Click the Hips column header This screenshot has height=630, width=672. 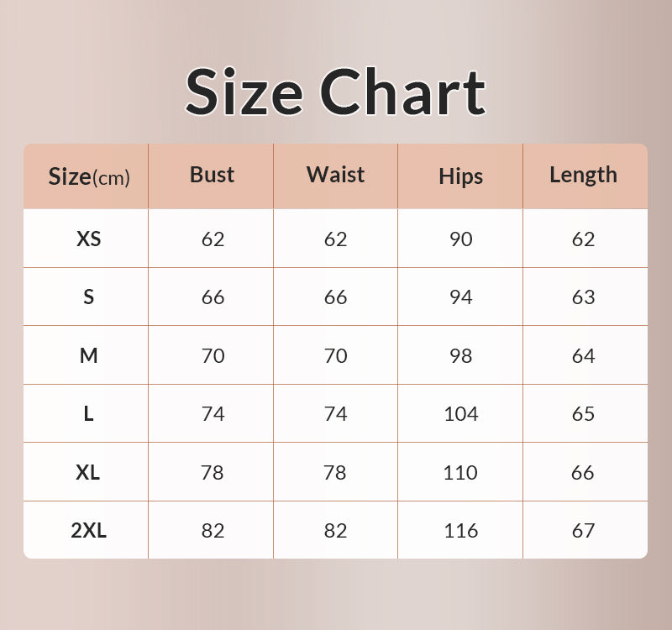460,176
